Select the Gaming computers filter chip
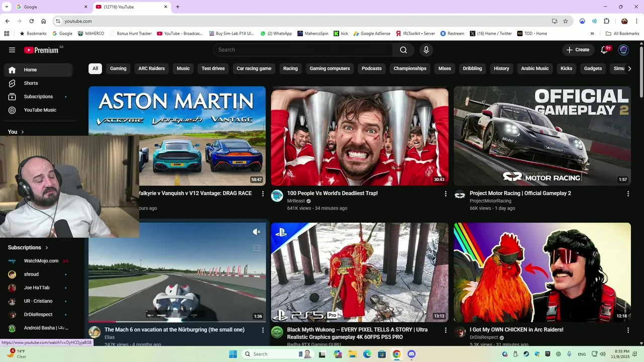This screenshot has height=362, width=644. [x=330, y=68]
